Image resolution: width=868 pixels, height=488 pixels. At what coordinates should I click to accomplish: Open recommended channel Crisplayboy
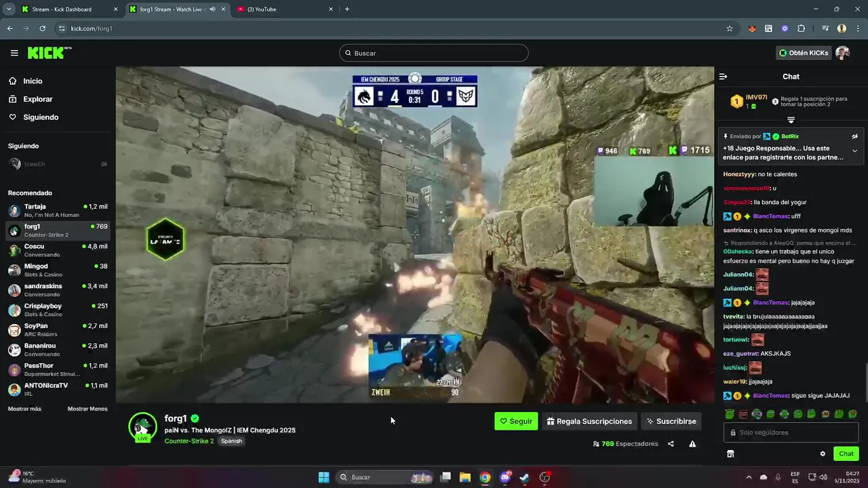(58, 310)
